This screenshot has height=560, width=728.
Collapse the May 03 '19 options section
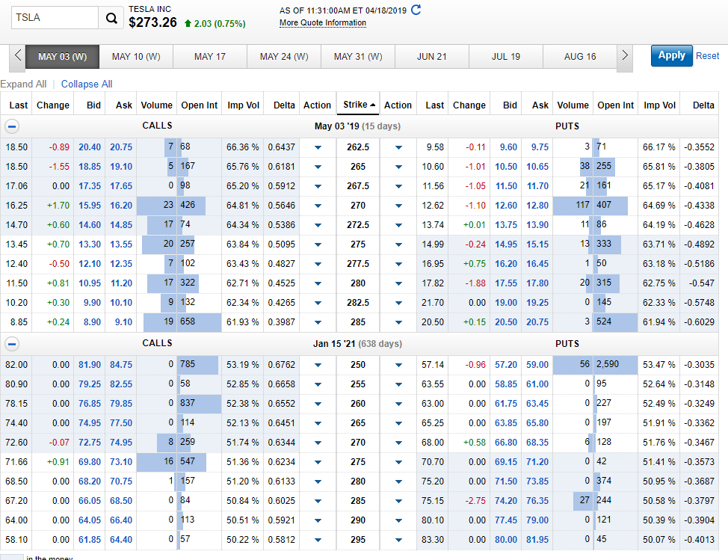point(13,126)
